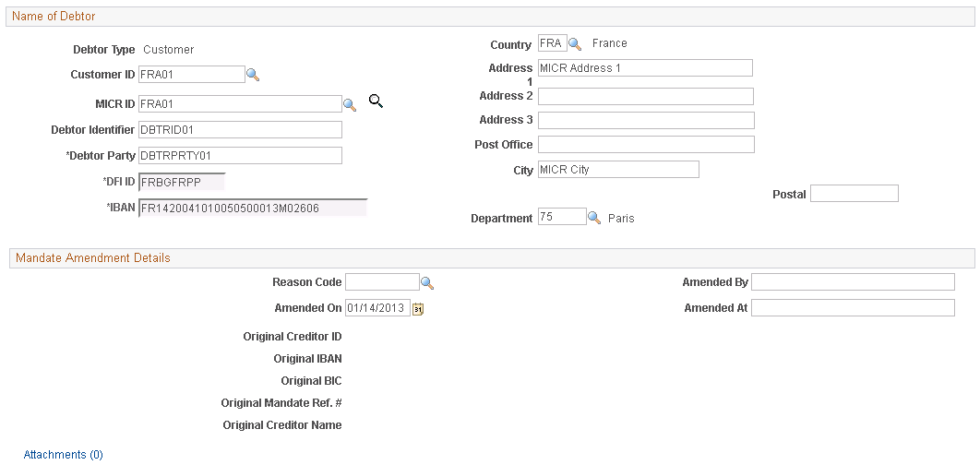The width and height of the screenshot is (980, 465).
Task: Focus the empty Address 3 field
Action: click(646, 120)
